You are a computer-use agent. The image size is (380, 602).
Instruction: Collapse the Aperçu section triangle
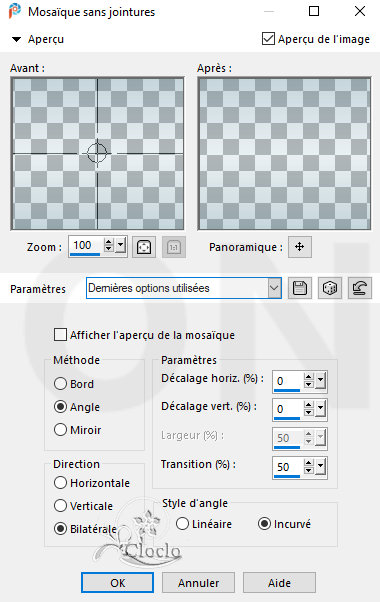tap(16, 39)
